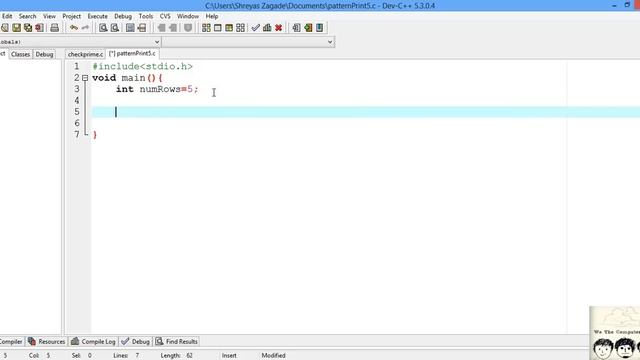Click the Compile & Run icon

click(229, 28)
